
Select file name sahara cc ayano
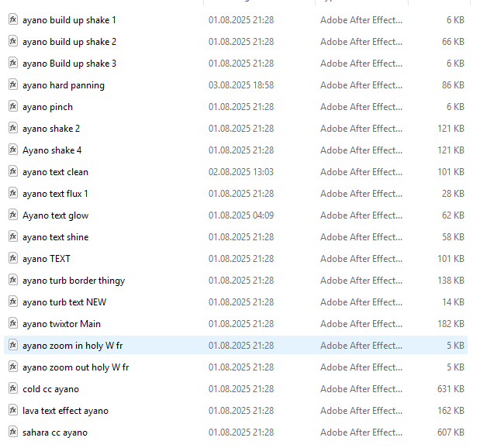(55, 433)
